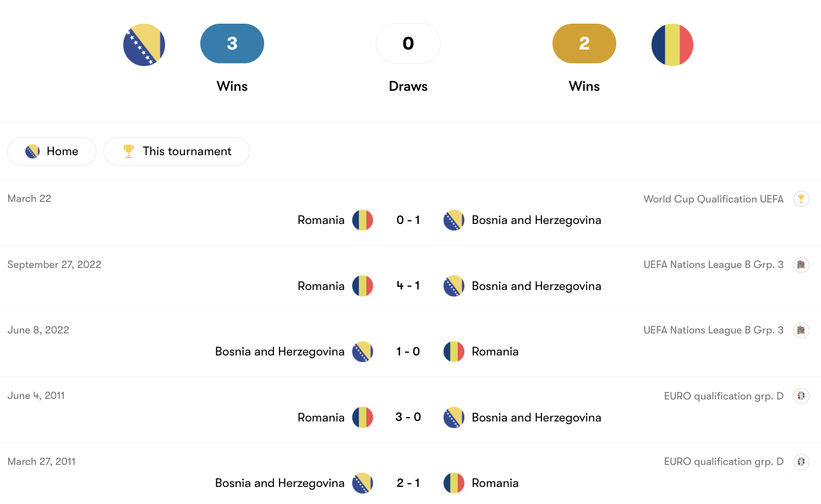Viewport: 821px width, 504px height.
Task: Click the Nations League icon on the June 8 row
Action: [x=802, y=330]
